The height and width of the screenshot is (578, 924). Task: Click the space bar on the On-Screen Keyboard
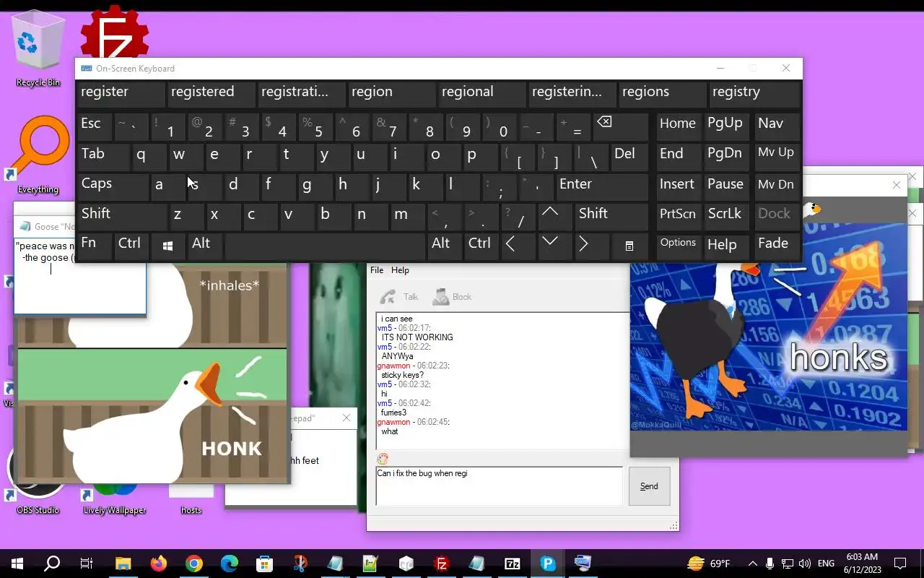tap(325, 246)
